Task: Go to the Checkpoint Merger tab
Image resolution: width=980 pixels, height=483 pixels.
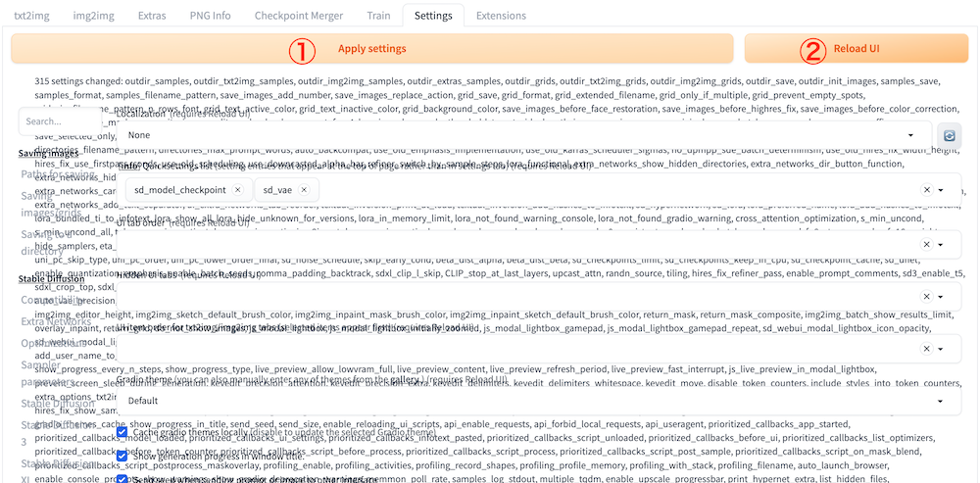Action: click(x=298, y=16)
